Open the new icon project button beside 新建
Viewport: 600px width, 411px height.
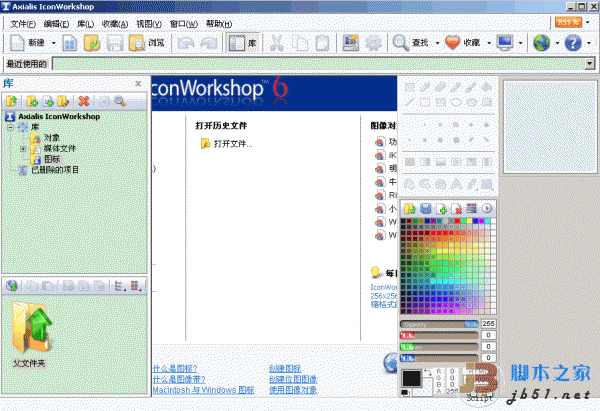tap(69, 43)
